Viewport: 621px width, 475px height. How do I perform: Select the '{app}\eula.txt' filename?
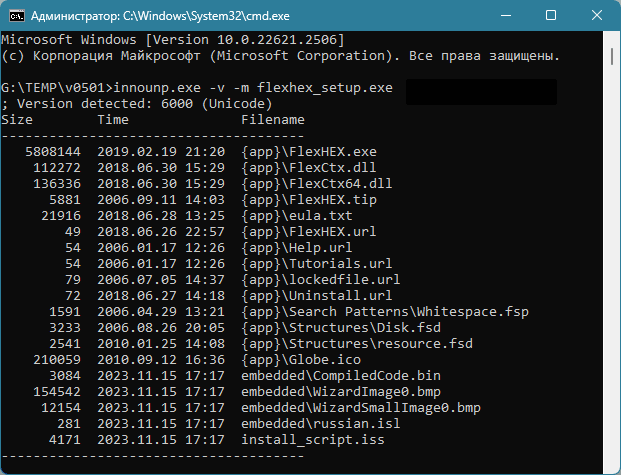(x=297, y=216)
